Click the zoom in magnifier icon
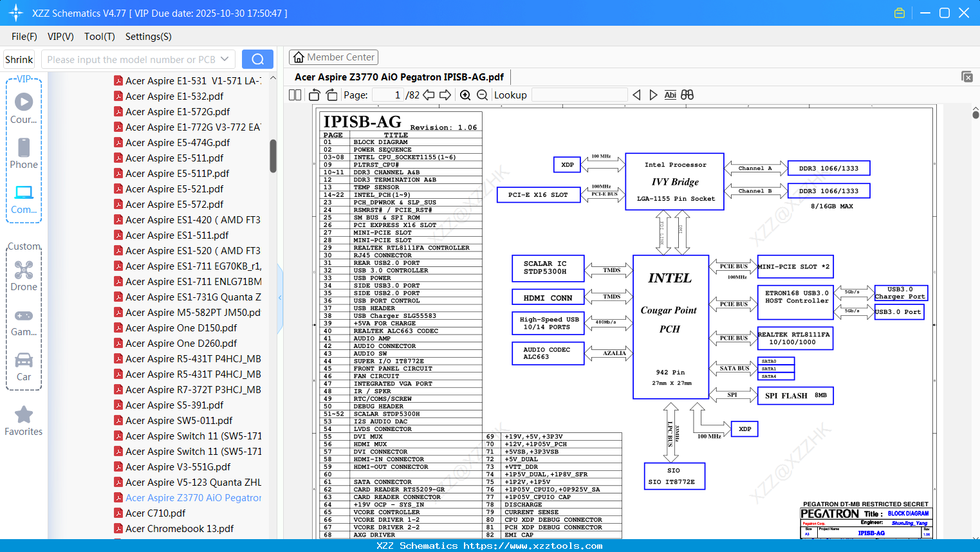Image resolution: width=980 pixels, height=552 pixels. pyautogui.click(x=465, y=95)
